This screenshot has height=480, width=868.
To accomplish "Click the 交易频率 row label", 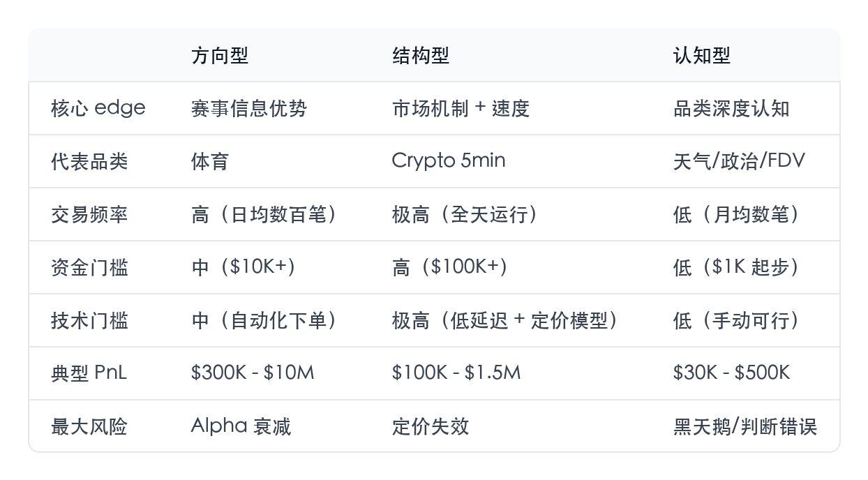I will [x=89, y=214].
